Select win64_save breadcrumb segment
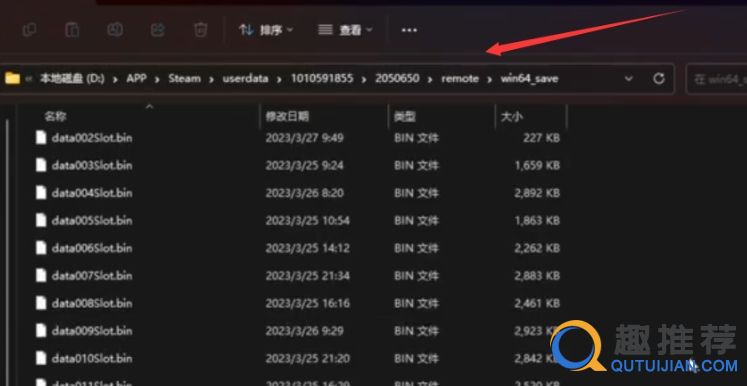 (x=529, y=79)
